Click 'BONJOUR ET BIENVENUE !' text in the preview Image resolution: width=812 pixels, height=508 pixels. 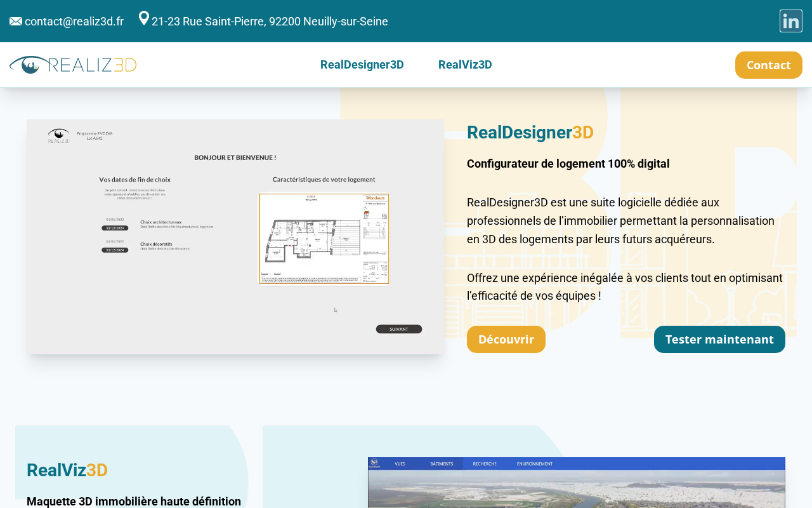235,157
